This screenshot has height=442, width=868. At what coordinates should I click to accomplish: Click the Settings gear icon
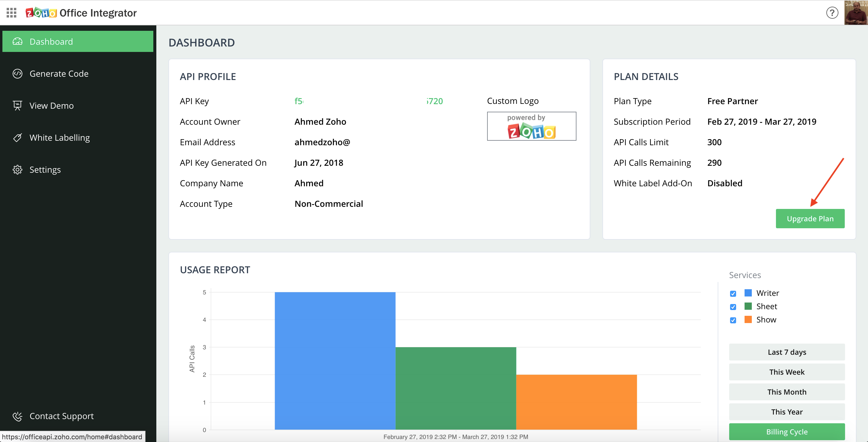[x=18, y=170]
